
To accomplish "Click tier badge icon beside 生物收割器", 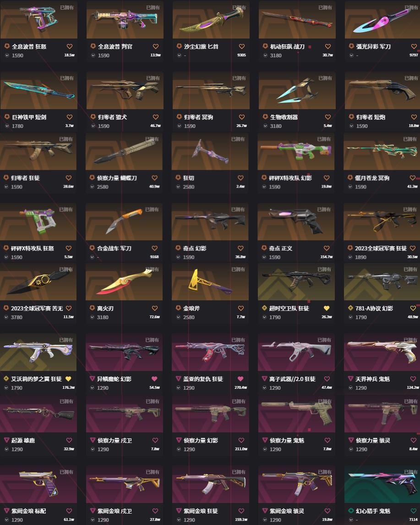I will 265,117.
